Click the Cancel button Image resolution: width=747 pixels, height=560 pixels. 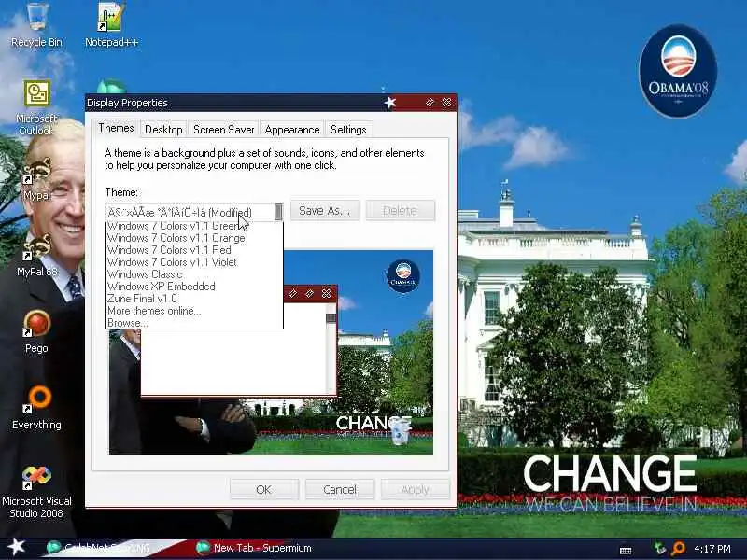pyautogui.click(x=340, y=489)
